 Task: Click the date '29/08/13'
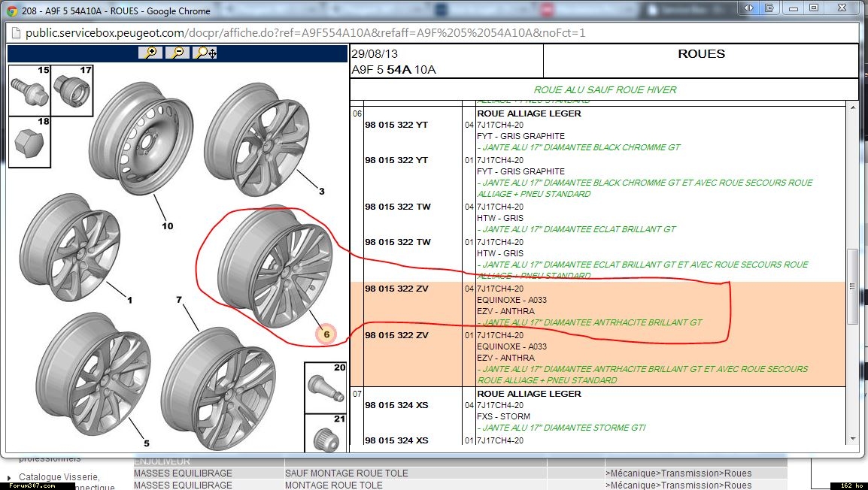375,53
